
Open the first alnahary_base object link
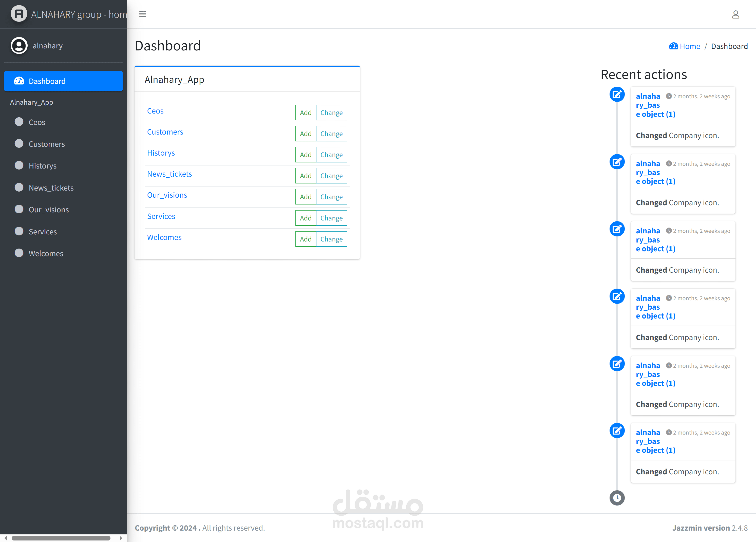click(x=648, y=105)
